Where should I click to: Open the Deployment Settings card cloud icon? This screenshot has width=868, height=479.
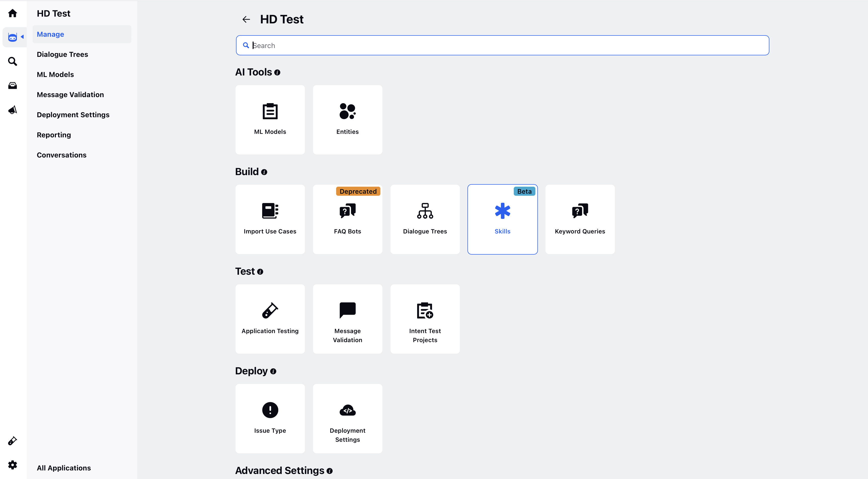pyautogui.click(x=347, y=410)
